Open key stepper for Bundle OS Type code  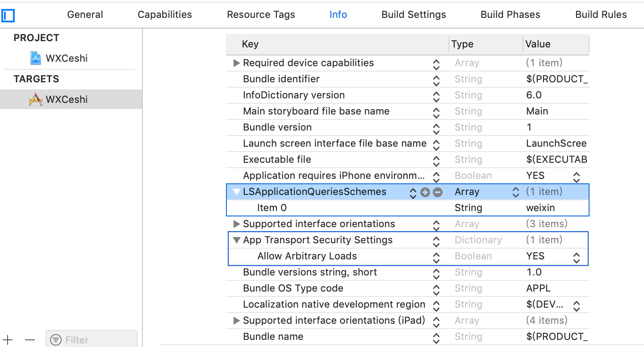click(436, 290)
